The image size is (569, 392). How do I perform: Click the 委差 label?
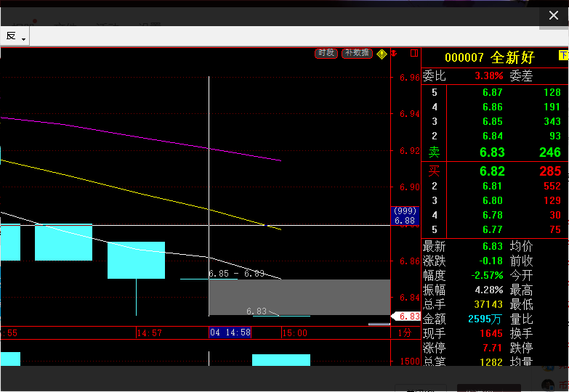click(x=521, y=75)
